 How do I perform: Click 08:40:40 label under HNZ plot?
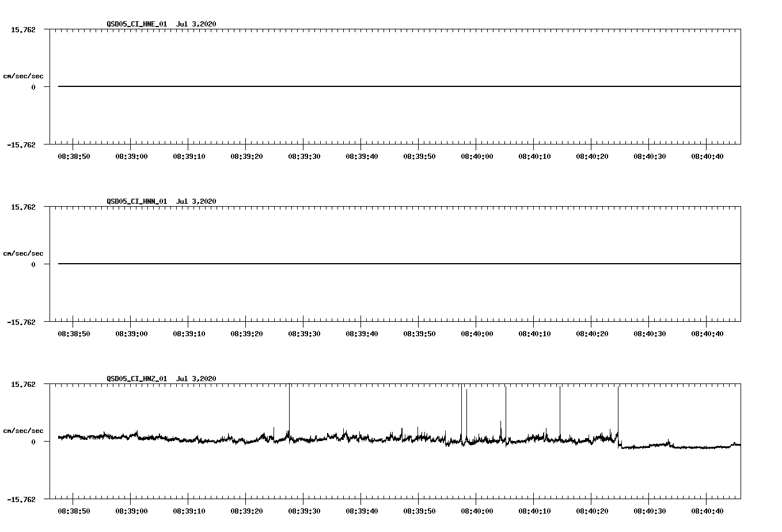(707, 511)
